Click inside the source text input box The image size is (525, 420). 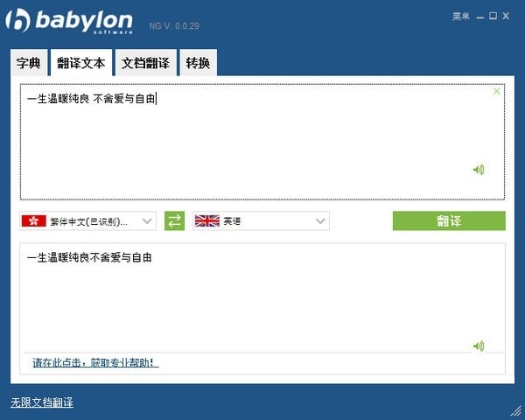262,142
